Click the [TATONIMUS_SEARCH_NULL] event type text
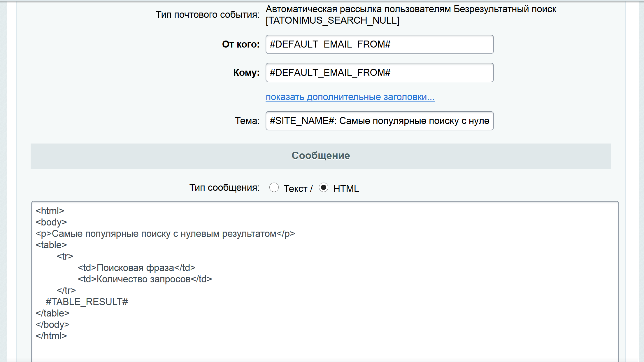 (x=332, y=20)
